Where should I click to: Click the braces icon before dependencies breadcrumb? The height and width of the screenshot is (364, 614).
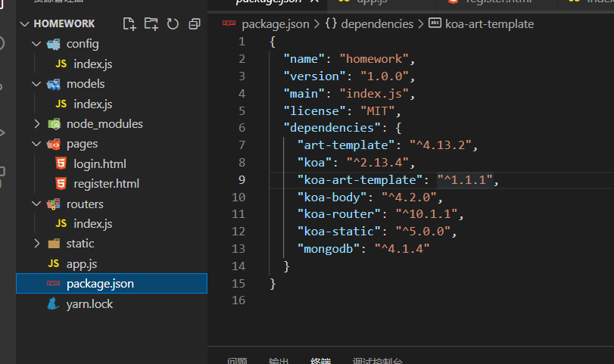pyautogui.click(x=331, y=24)
